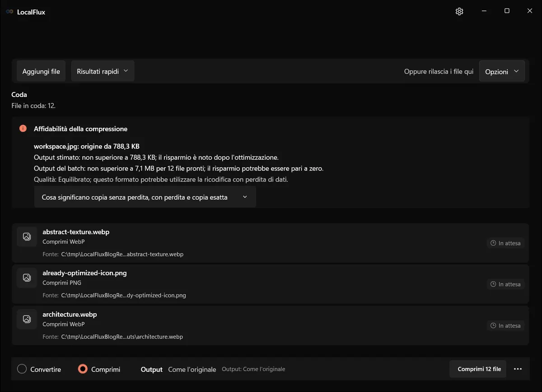Click the clock status badge for abstract-texture.webp
542x392 pixels.
point(505,243)
